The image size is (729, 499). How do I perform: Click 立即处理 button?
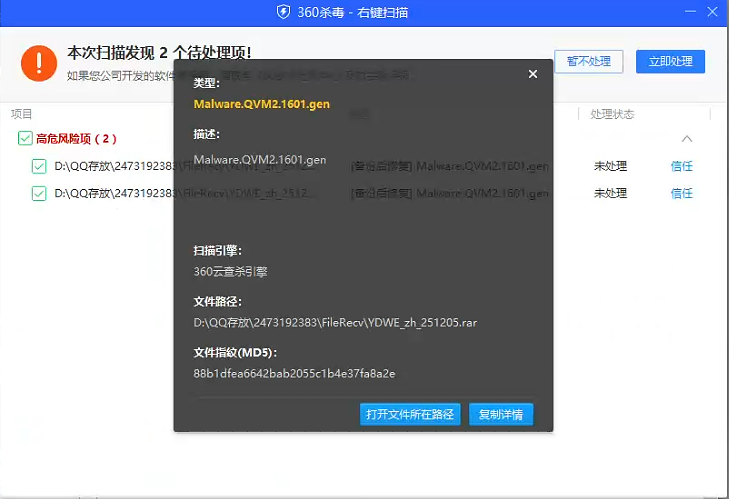670,61
